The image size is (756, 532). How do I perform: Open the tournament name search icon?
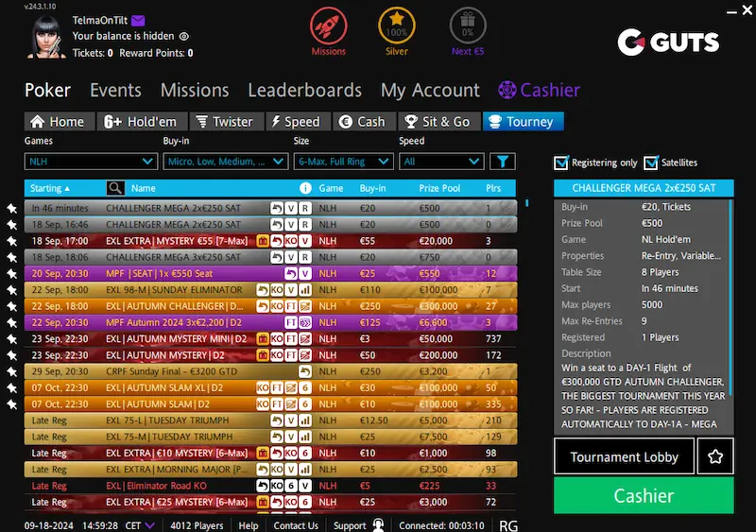(x=115, y=188)
